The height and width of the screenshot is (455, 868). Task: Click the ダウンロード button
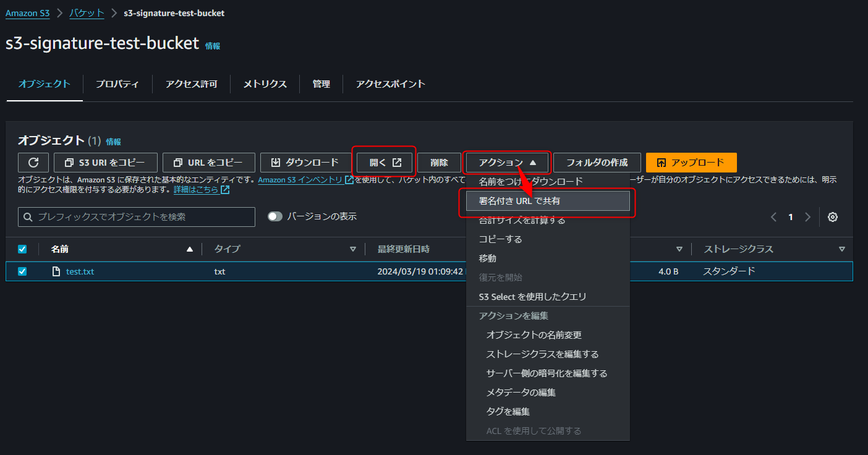tap(306, 163)
